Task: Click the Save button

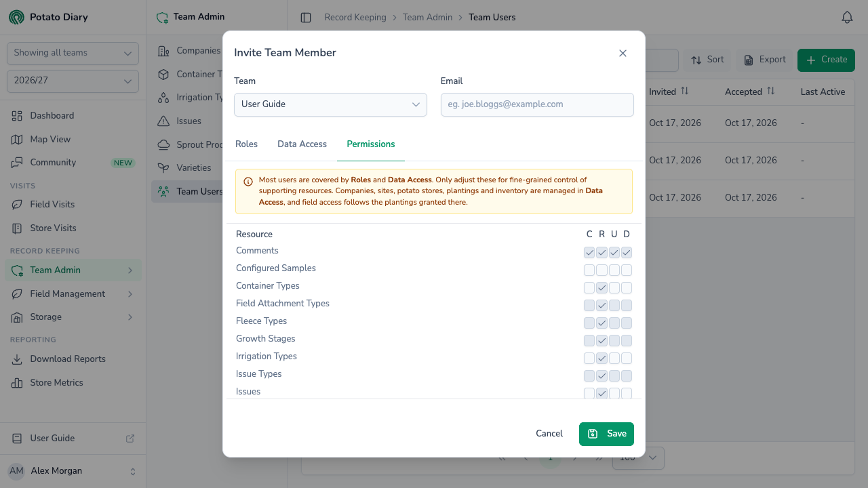Action: click(x=606, y=434)
